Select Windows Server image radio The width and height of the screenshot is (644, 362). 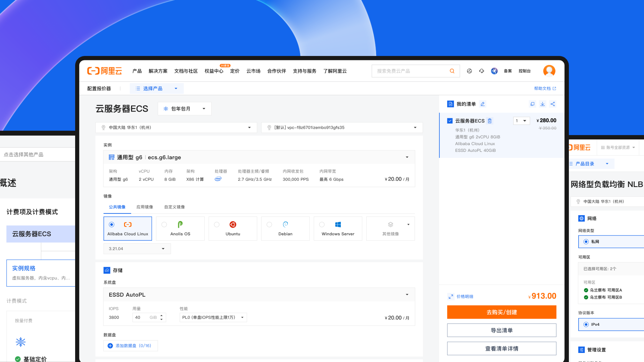[x=322, y=225]
